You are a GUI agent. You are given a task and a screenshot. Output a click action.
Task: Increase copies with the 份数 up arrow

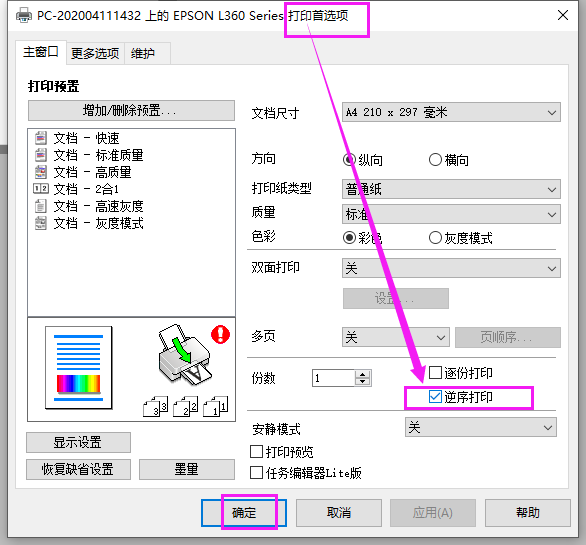363,374
